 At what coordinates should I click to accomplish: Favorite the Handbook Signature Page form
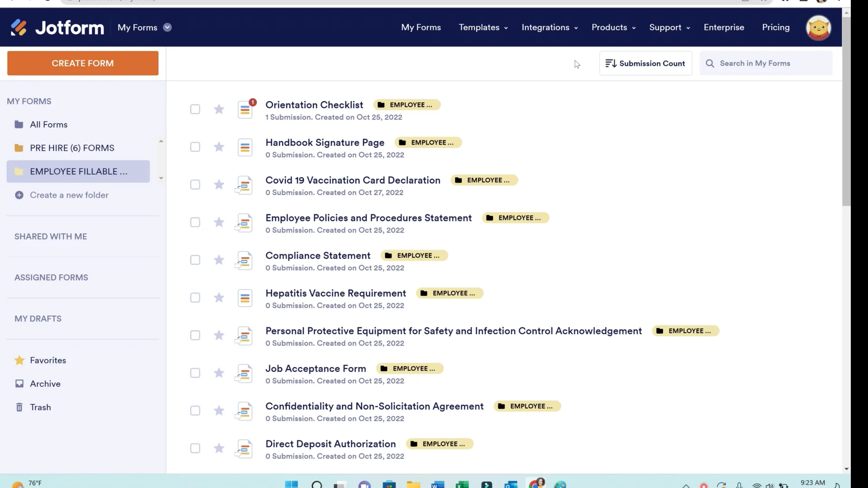(x=218, y=147)
